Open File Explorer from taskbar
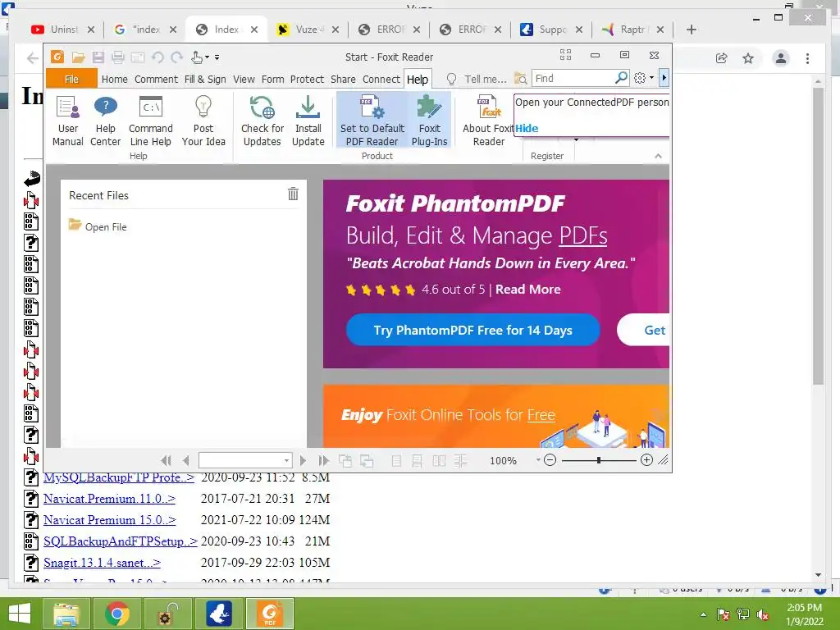 click(66, 614)
